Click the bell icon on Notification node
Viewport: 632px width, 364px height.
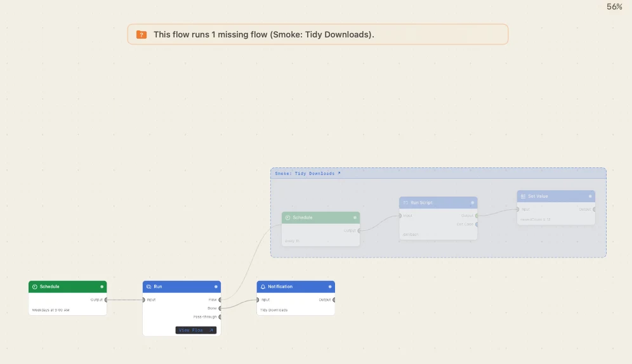(263, 287)
